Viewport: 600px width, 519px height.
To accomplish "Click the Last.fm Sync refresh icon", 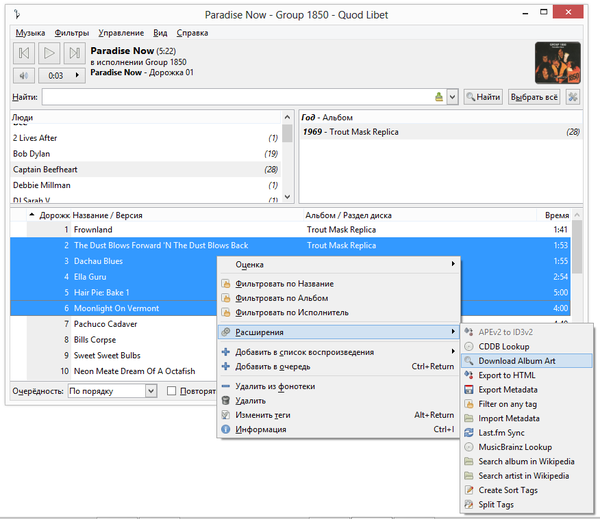I will tap(469, 432).
